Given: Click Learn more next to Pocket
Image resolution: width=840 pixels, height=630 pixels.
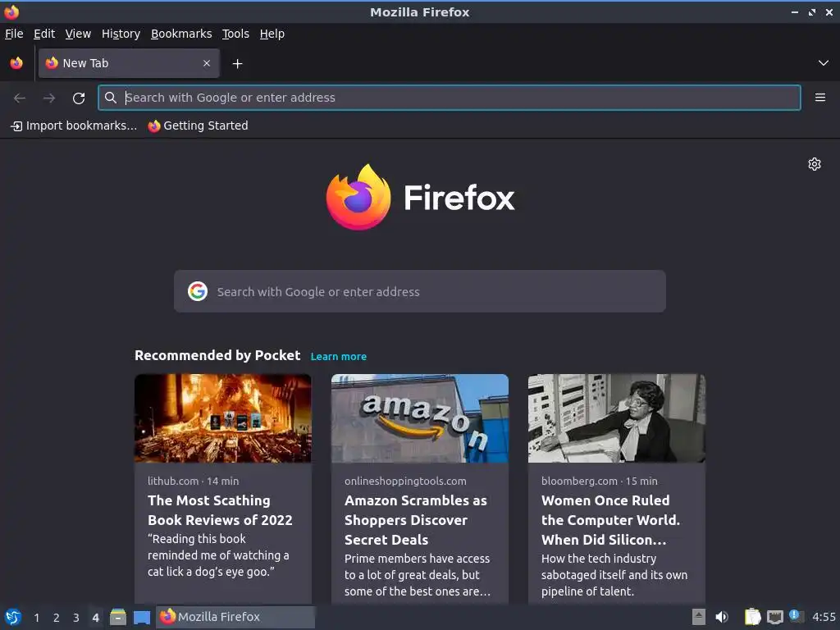Looking at the screenshot, I should coord(339,356).
